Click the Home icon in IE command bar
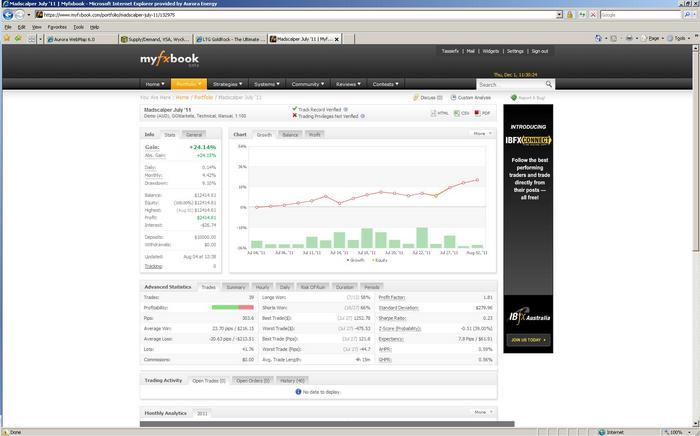This screenshot has width=700, height=436. (599, 38)
